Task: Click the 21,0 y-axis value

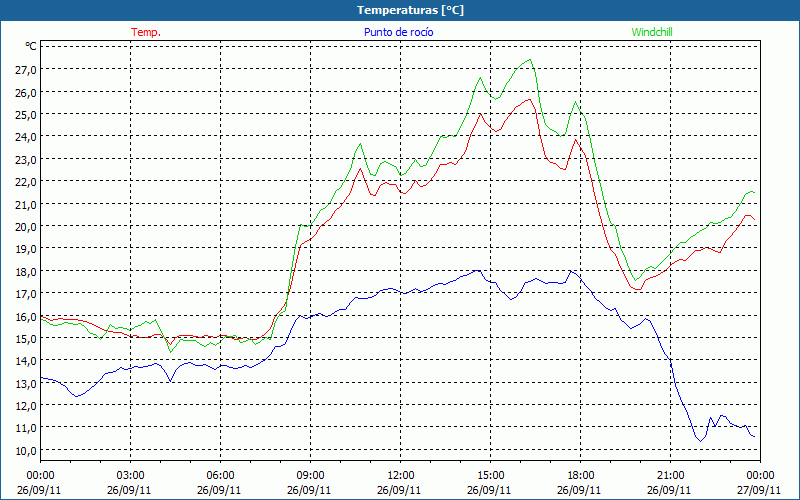Action: [x=26, y=205]
